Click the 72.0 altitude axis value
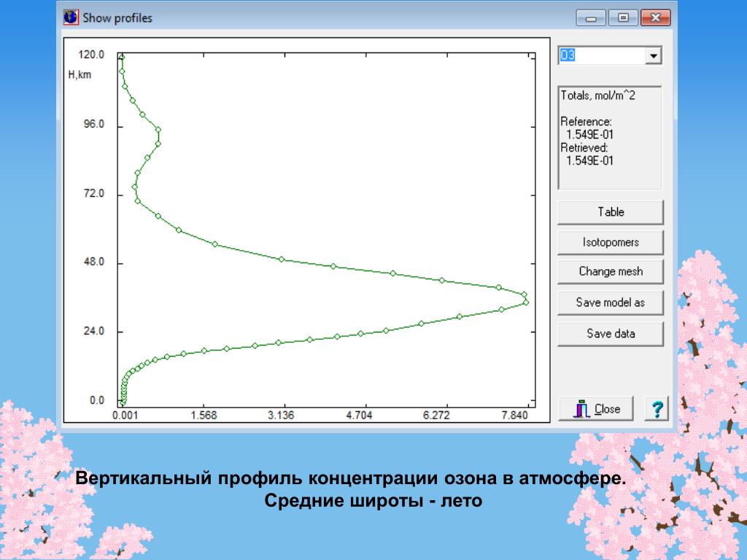 (x=94, y=193)
